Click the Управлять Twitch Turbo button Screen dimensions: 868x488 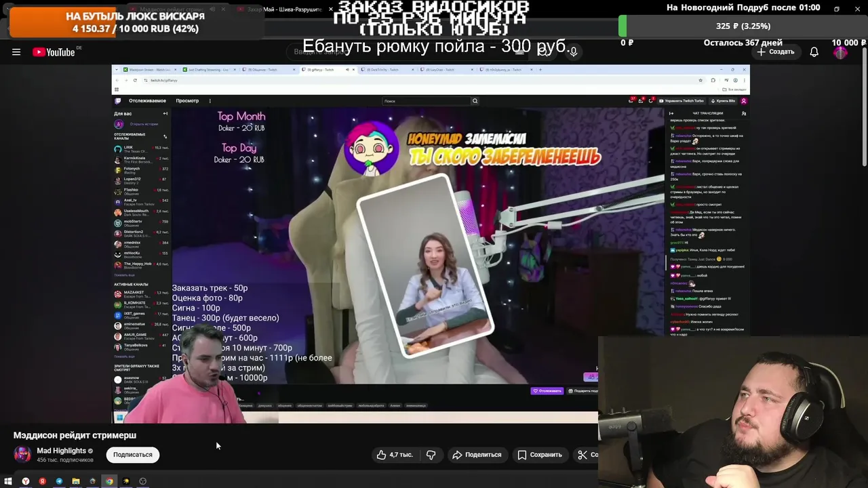pos(681,101)
